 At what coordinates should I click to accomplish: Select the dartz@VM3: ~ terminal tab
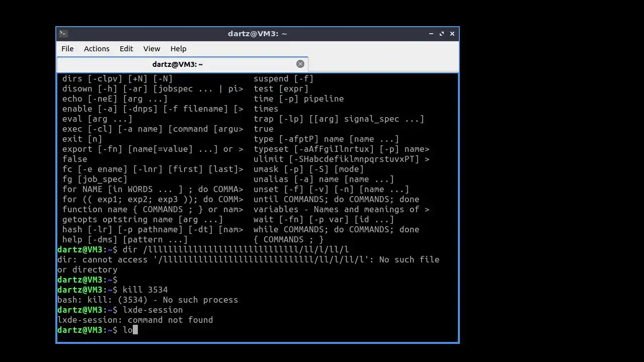click(x=182, y=64)
